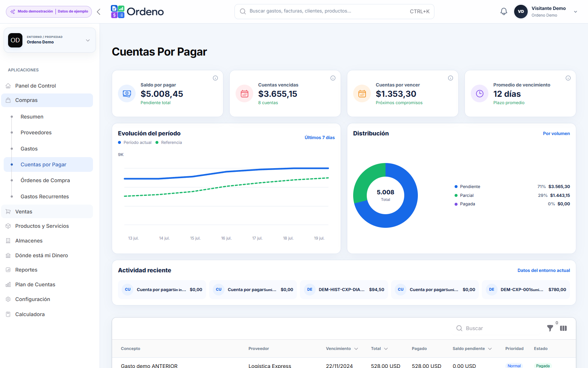Toggle the Referencia chart legend

coord(169,142)
